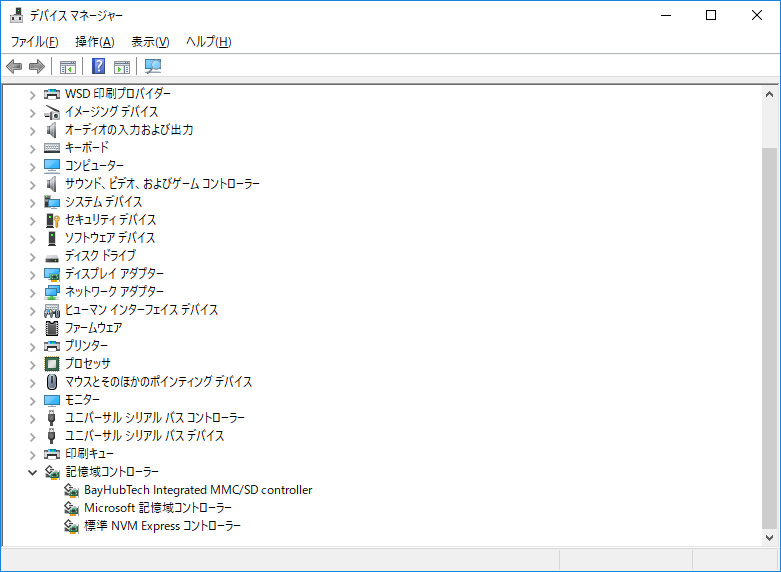Image resolution: width=781 pixels, height=572 pixels.
Task: Click the オーディオの入力および出力 speaker icon
Action: [x=52, y=130]
